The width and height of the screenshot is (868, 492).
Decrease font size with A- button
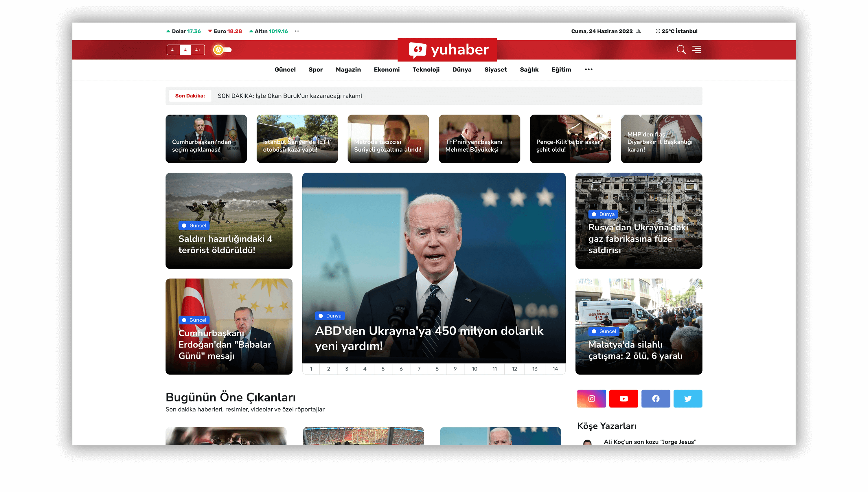pos(173,50)
